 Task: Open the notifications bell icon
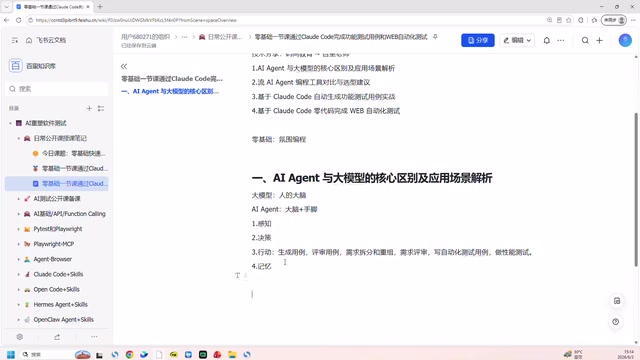click(547, 40)
